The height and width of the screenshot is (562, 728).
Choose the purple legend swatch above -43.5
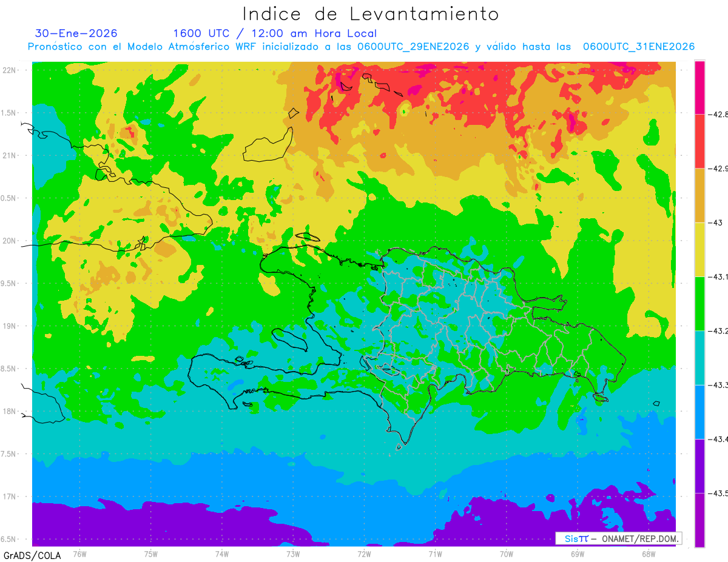coord(699,466)
